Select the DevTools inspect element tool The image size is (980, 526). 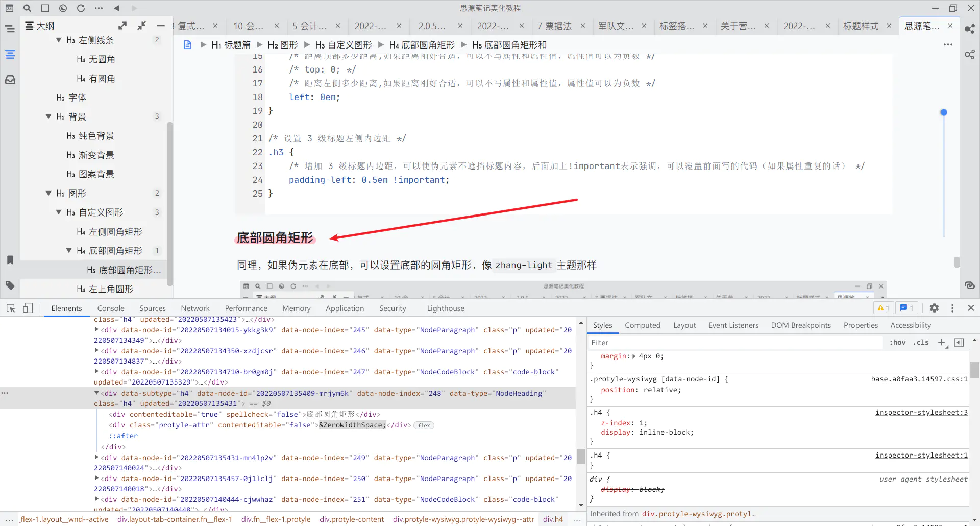coord(11,308)
